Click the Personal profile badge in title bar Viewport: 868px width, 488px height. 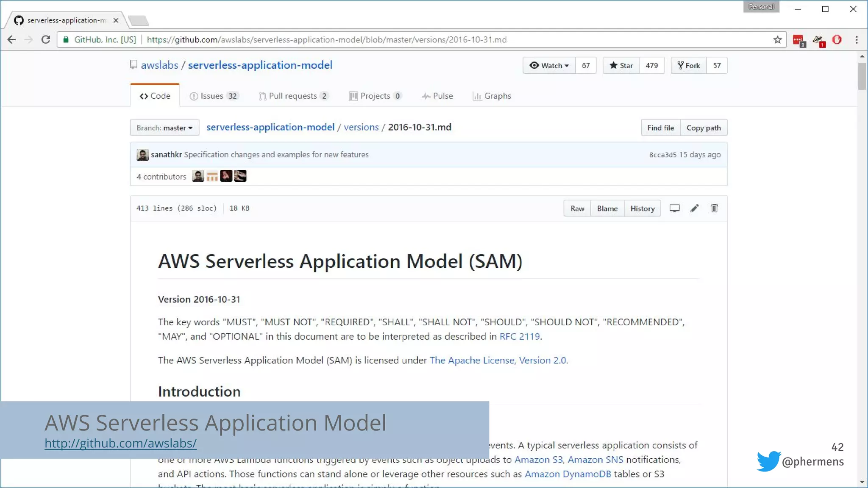pyautogui.click(x=761, y=7)
